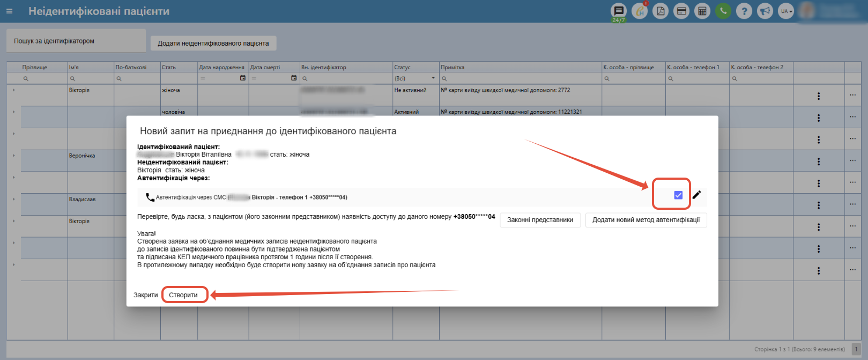Open vertical dots menu for Владислав row

pos(819,205)
